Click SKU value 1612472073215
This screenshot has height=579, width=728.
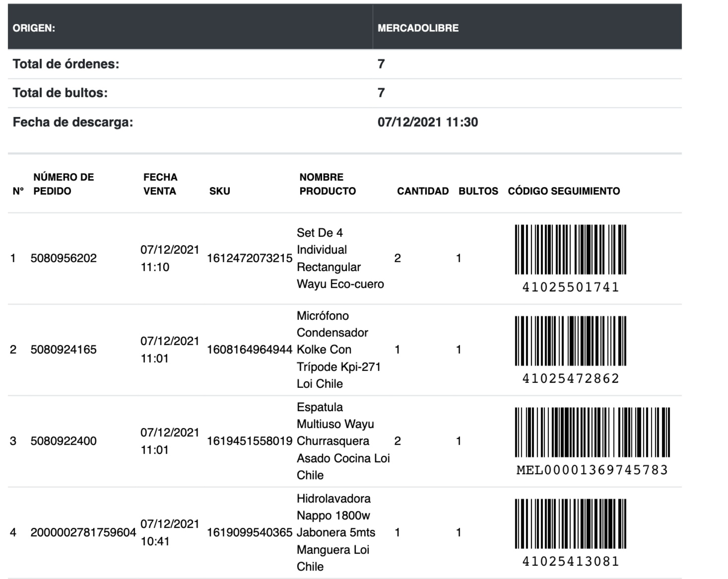pos(249,258)
